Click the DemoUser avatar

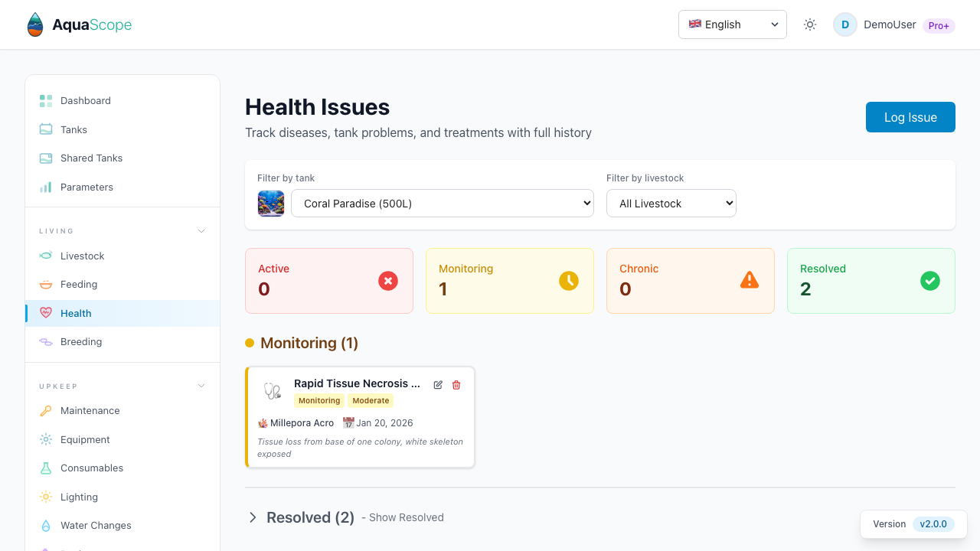845,24
